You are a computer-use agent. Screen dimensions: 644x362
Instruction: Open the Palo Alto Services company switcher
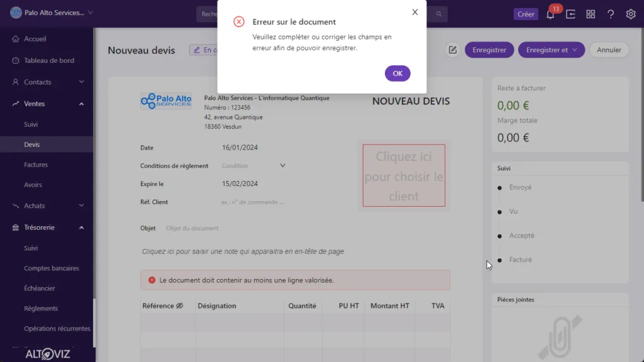tap(52, 13)
